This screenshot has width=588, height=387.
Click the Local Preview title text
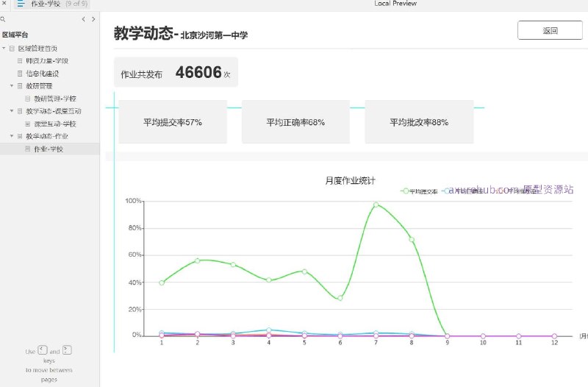(395, 4)
